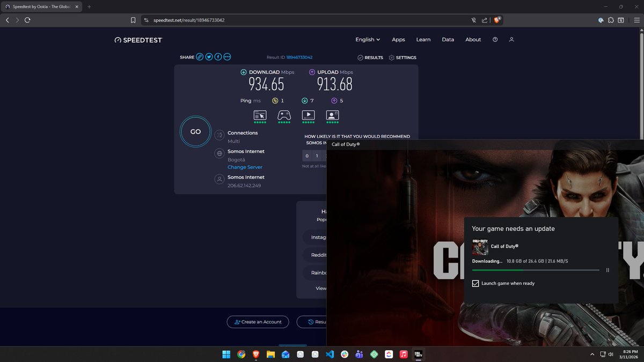The height and width of the screenshot is (362, 644).
Task: Select the Speedtest by Ookla browser tab
Action: pyautogui.click(x=41, y=6)
